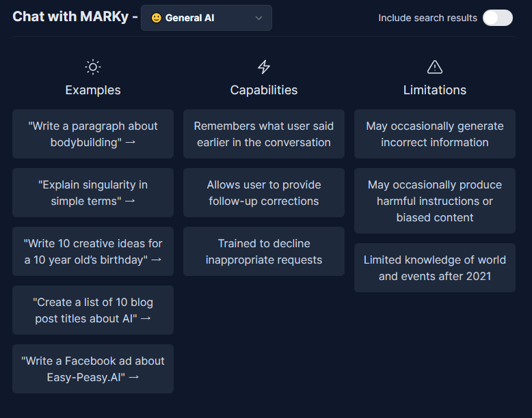Pick the 10 creative birthday ideas example
This screenshot has height=418, width=532.
tap(93, 251)
